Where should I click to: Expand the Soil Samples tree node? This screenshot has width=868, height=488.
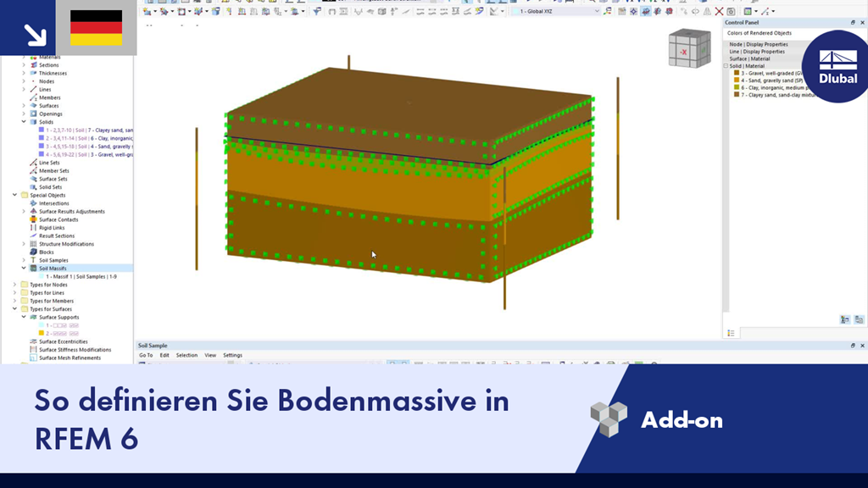pyautogui.click(x=24, y=260)
